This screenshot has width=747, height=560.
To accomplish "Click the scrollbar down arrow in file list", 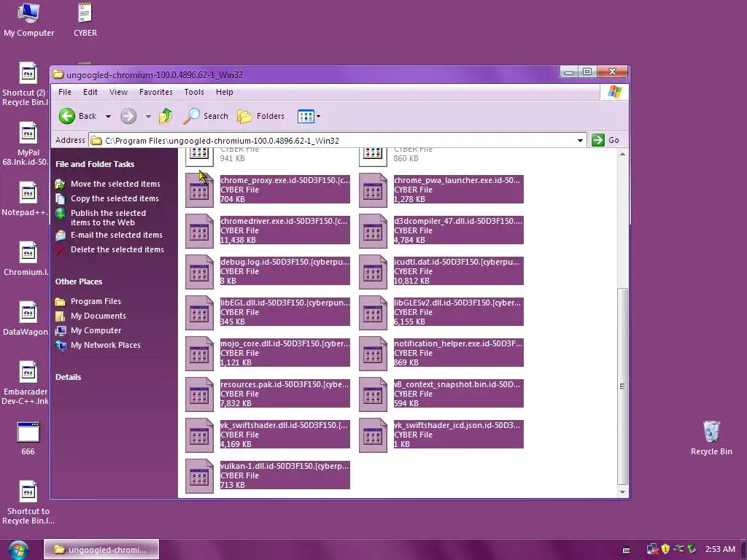I will coord(622,492).
